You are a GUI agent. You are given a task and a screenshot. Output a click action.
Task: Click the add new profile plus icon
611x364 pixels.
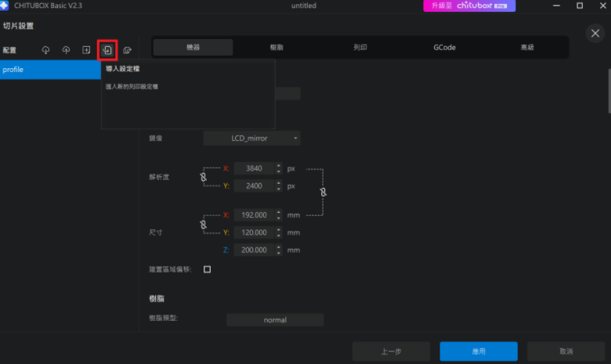pos(87,50)
